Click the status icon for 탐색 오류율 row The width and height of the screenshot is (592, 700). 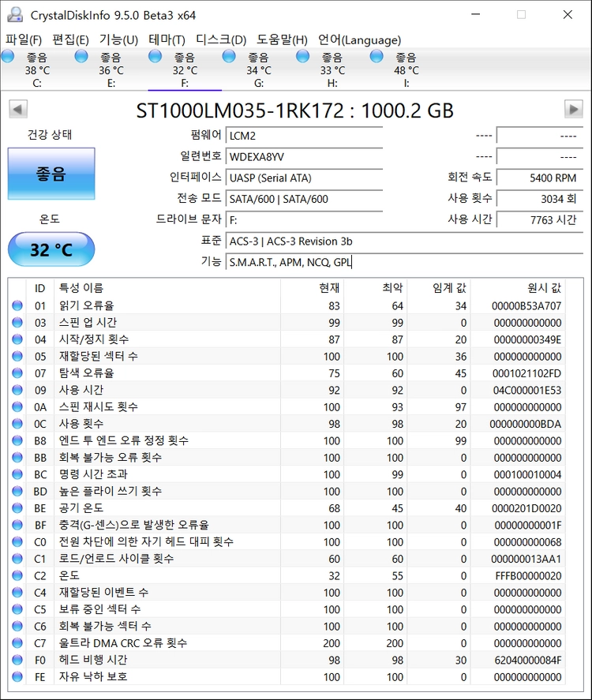[17, 373]
